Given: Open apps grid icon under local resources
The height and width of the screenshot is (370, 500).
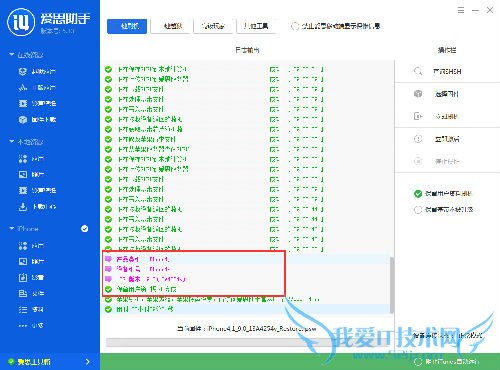Looking at the screenshot, I should (x=23, y=159).
